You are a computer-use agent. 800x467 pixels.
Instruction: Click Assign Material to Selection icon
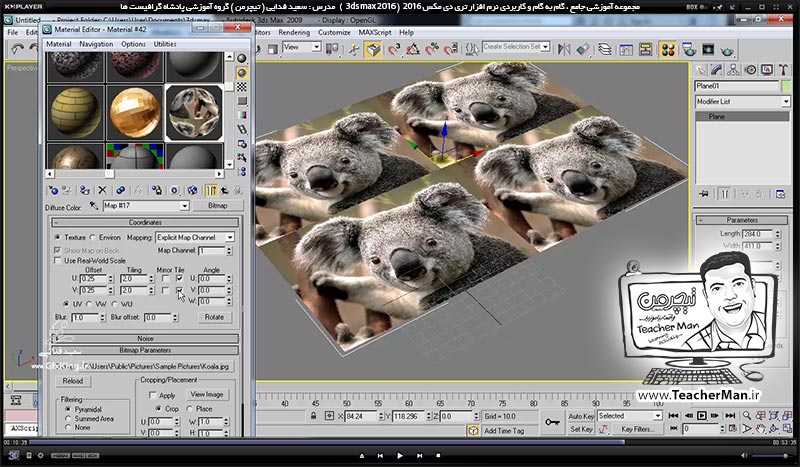tap(85, 190)
